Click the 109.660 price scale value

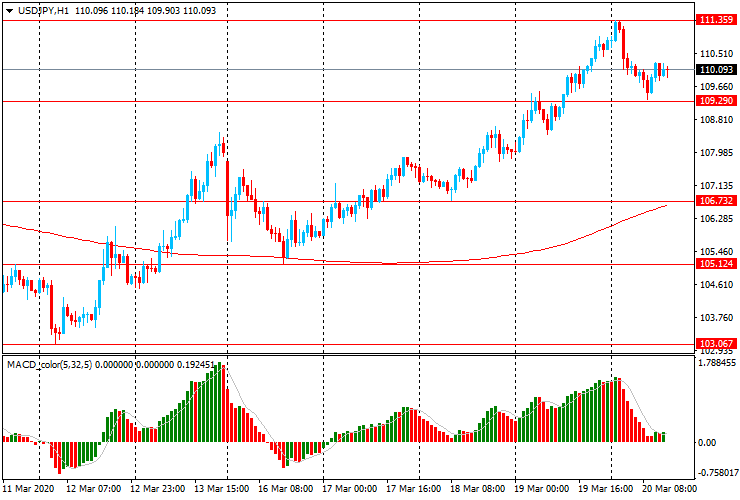(x=716, y=87)
